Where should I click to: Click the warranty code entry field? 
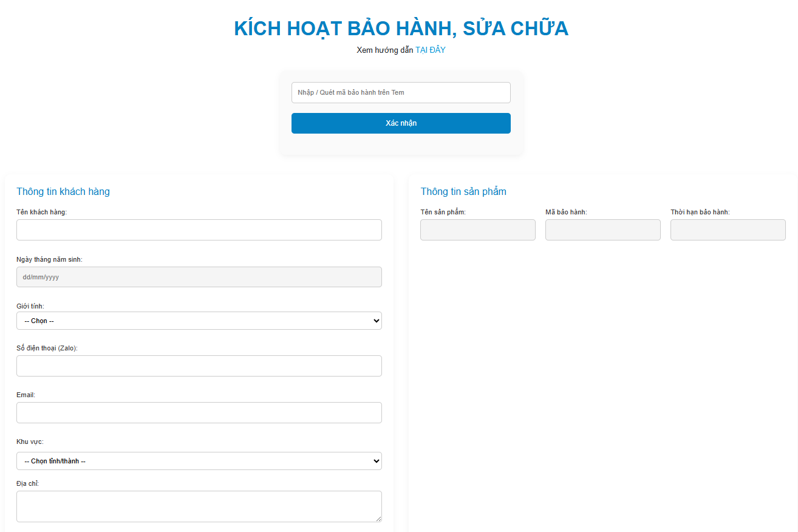pos(401,93)
